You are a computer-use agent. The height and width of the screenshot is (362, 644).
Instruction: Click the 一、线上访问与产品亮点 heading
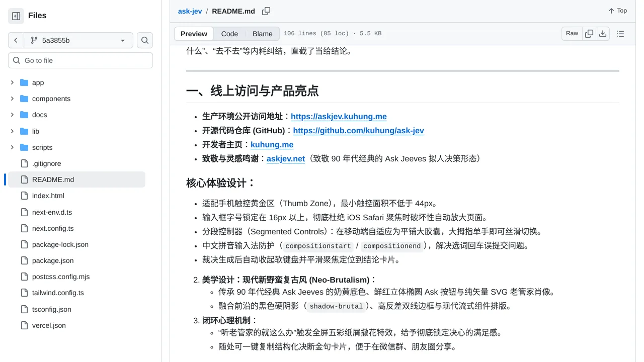coord(253,90)
